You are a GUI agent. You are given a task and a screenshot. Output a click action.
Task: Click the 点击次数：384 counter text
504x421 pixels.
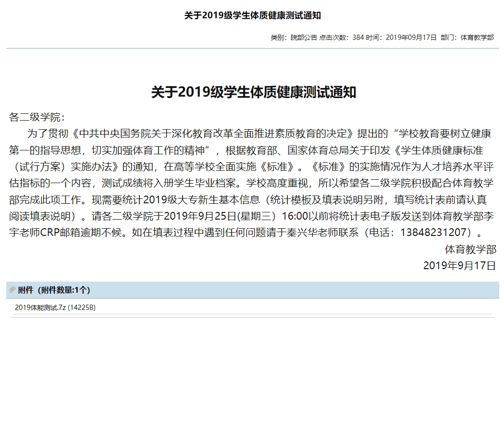click(341, 37)
